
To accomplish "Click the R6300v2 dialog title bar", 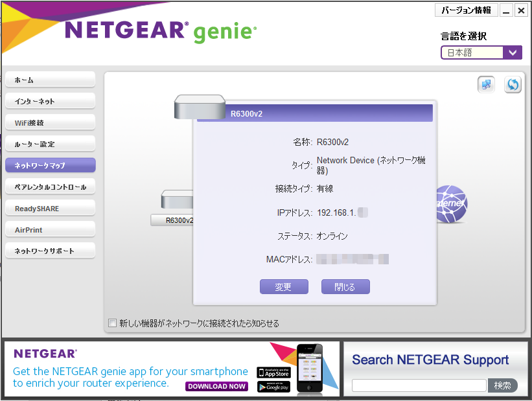I will pos(315,113).
